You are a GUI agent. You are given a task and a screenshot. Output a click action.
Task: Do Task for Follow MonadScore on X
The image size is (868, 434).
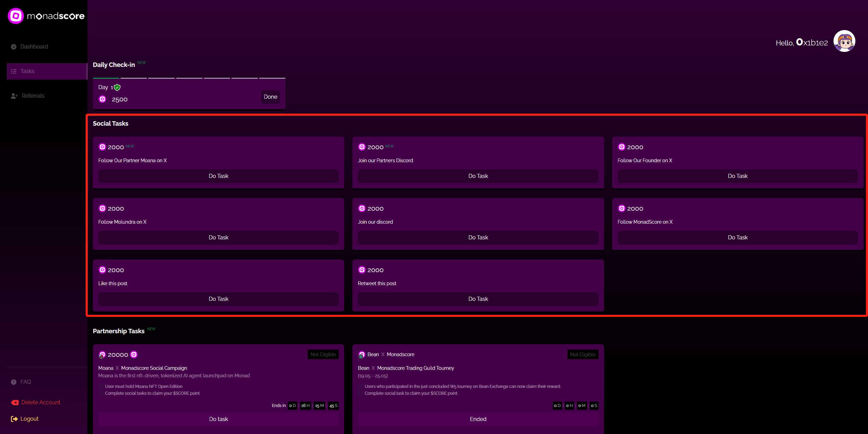click(738, 238)
